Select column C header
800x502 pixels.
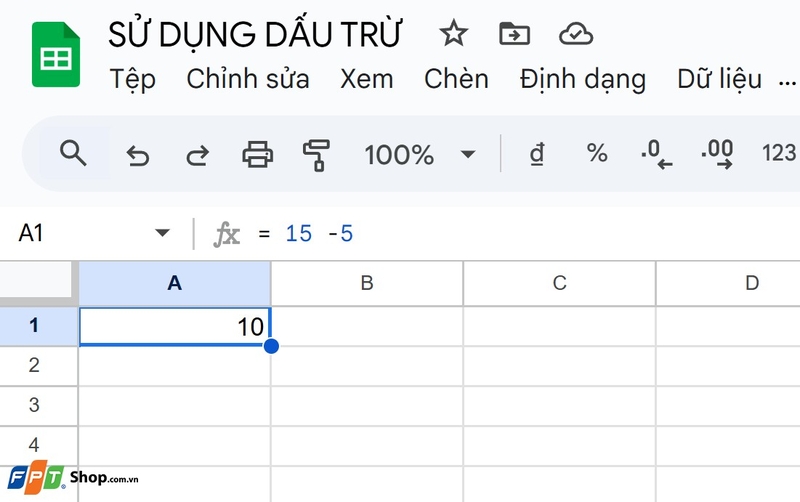(x=559, y=283)
